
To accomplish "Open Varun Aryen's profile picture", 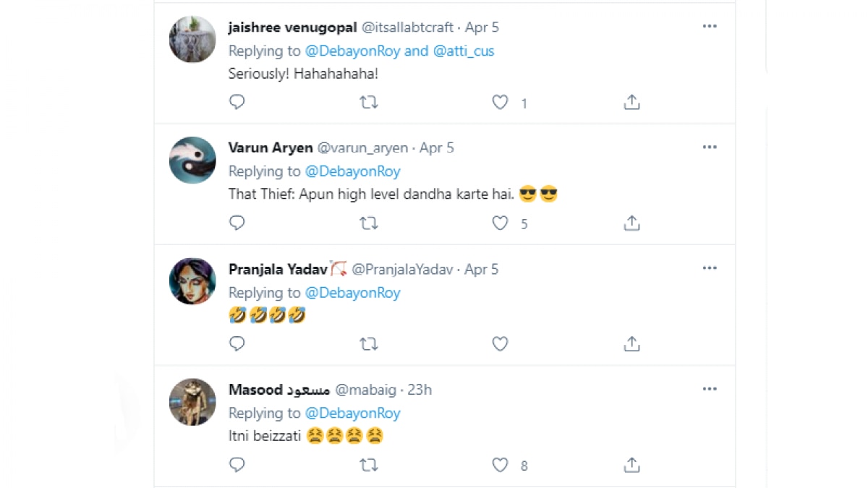I will (192, 160).
